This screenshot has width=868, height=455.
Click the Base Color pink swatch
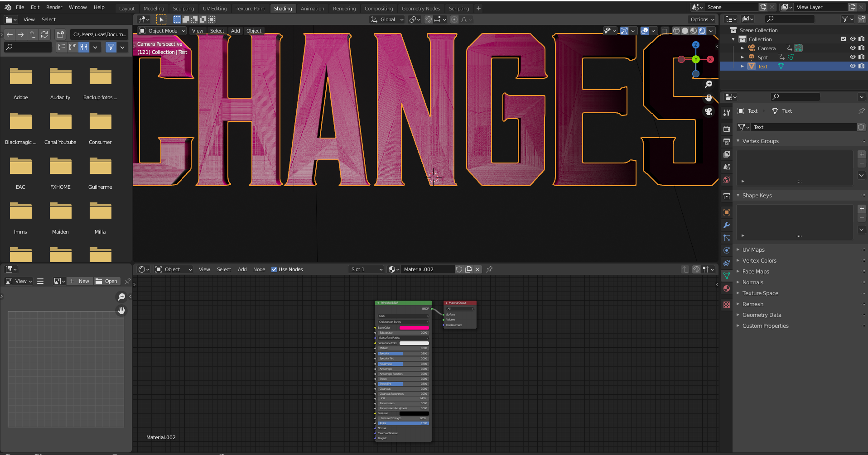pos(414,328)
